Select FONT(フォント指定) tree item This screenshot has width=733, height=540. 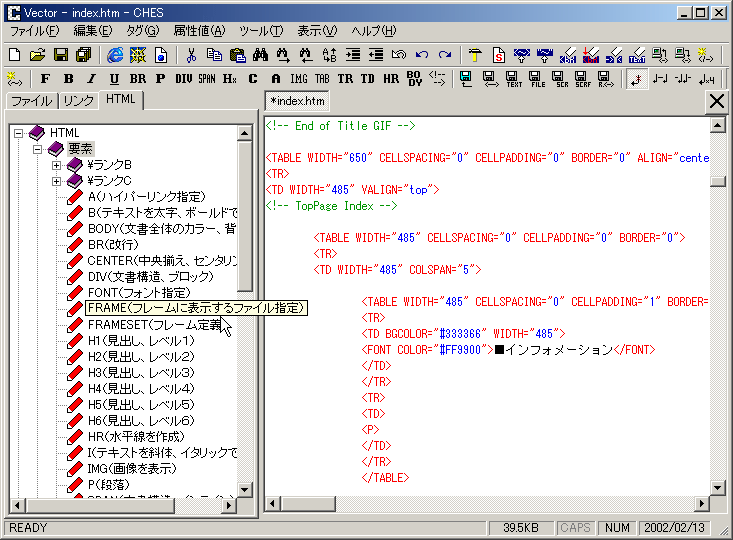(x=139, y=293)
